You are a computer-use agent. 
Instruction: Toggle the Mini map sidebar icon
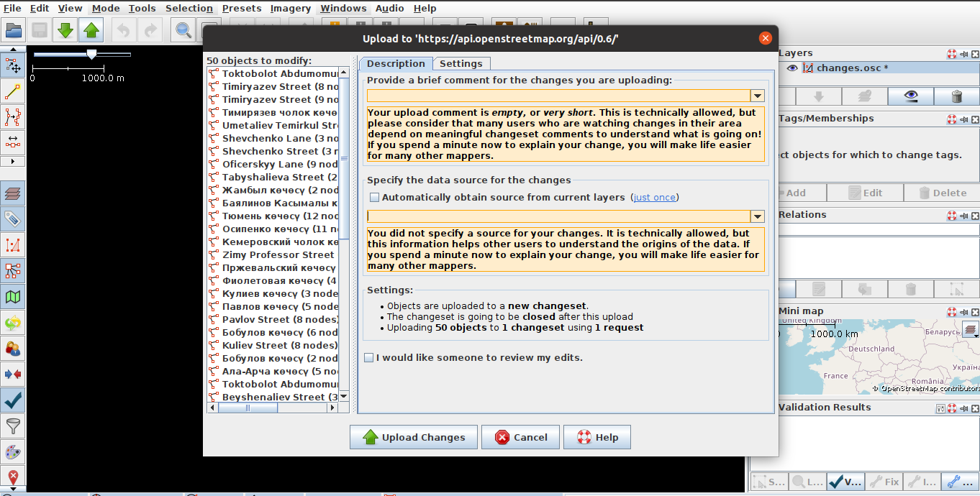pos(13,297)
